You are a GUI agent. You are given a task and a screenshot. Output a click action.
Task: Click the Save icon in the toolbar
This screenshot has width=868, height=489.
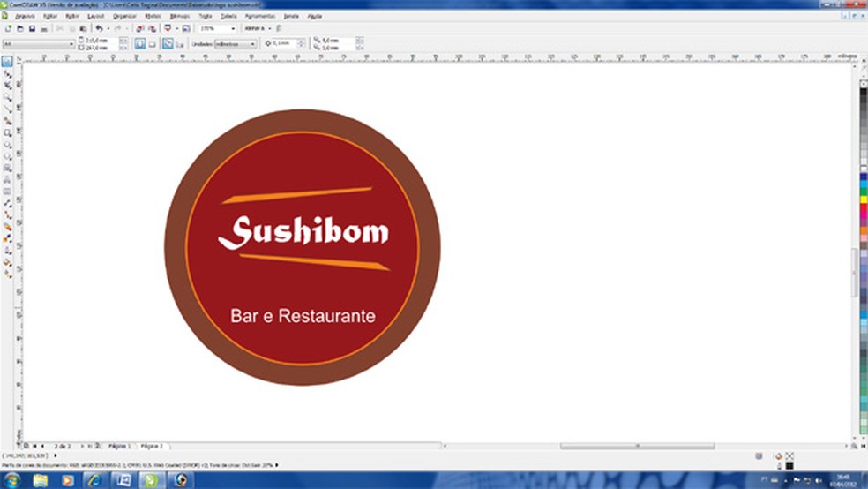tap(33, 28)
